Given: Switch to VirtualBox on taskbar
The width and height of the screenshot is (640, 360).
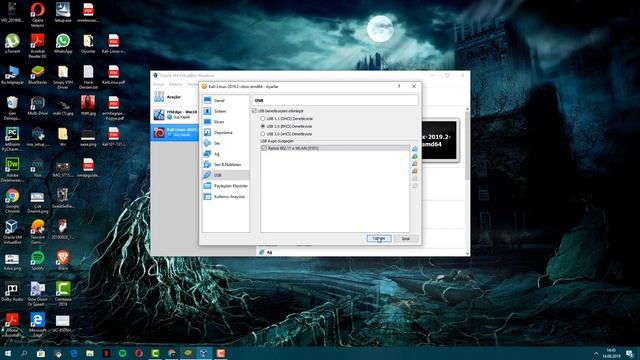Looking at the screenshot, I should [x=204, y=353].
